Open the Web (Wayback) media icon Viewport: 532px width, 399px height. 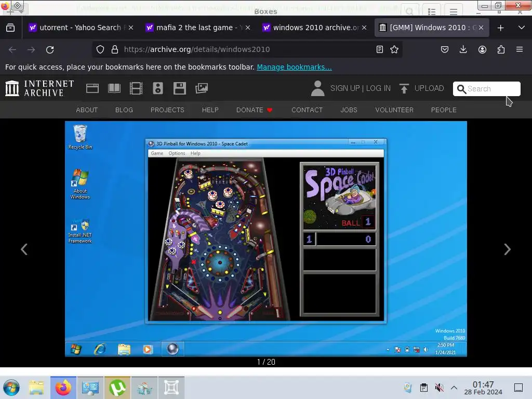pyautogui.click(x=92, y=88)
